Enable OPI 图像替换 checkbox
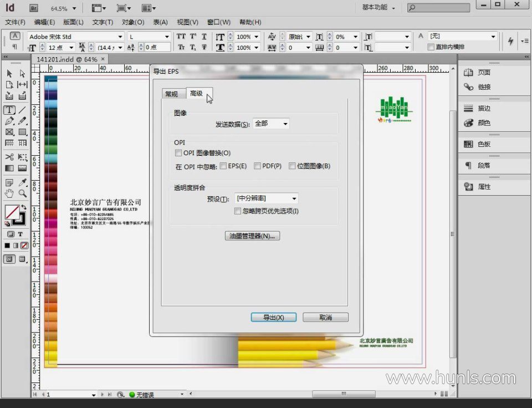The width and height of the screenshot is (532, 408). pos(178,153)
